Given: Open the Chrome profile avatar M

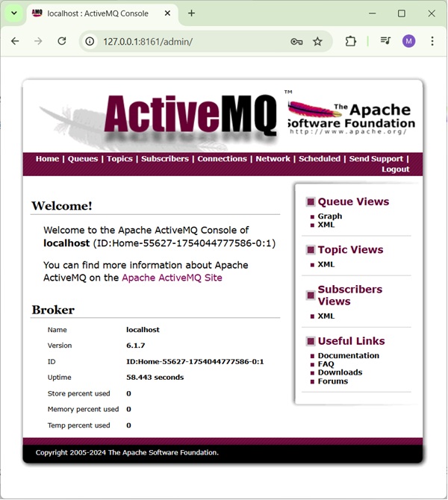Looking at the screenshot, I should [408, 41].
